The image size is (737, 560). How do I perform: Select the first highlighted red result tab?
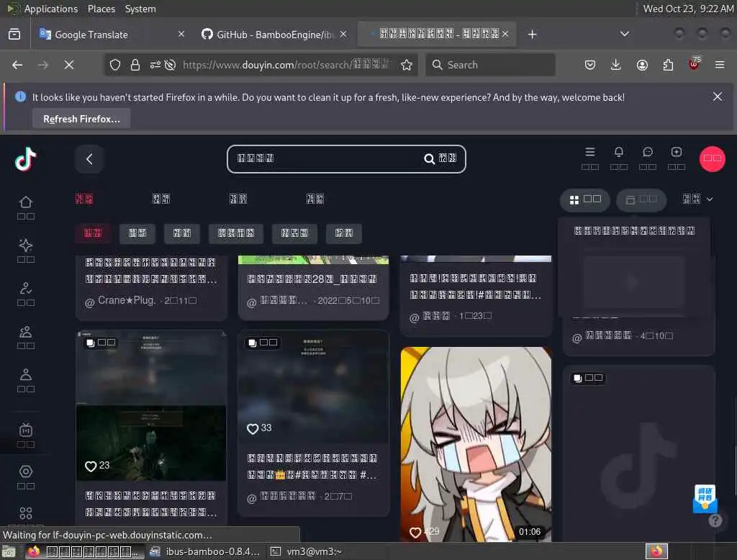coord(84,199)
